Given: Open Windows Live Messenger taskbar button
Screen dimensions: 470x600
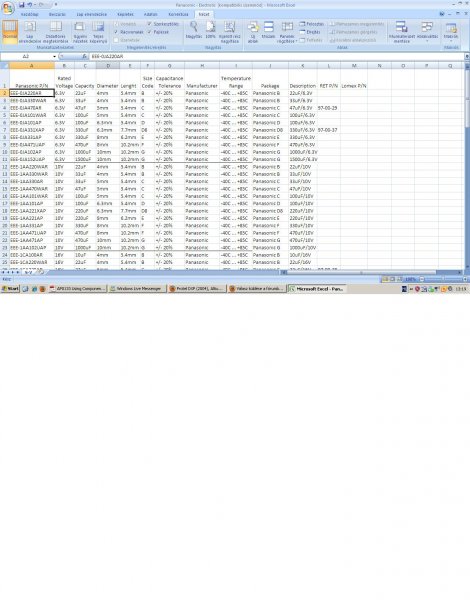Looking at the screenshot, I should (138, 289).
